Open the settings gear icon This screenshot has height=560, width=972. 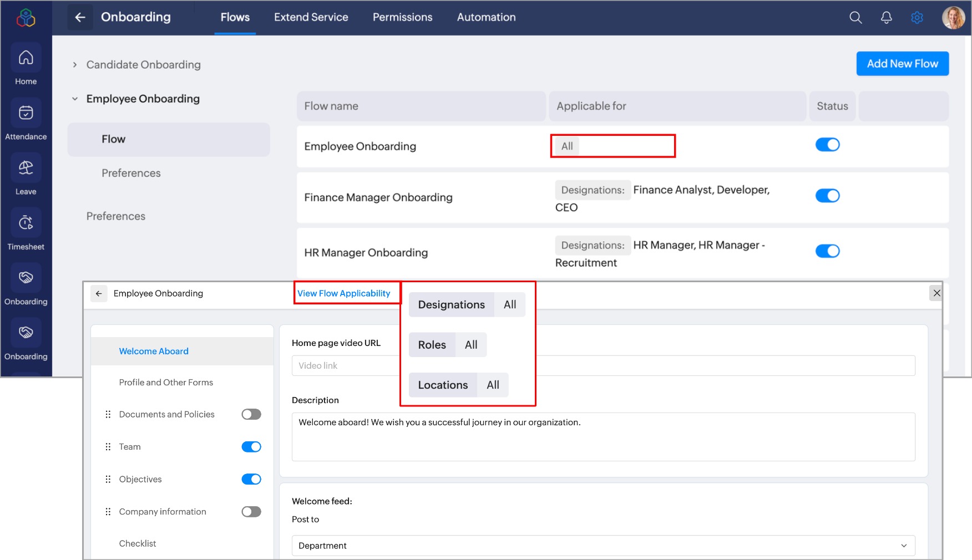coord(917,18)
